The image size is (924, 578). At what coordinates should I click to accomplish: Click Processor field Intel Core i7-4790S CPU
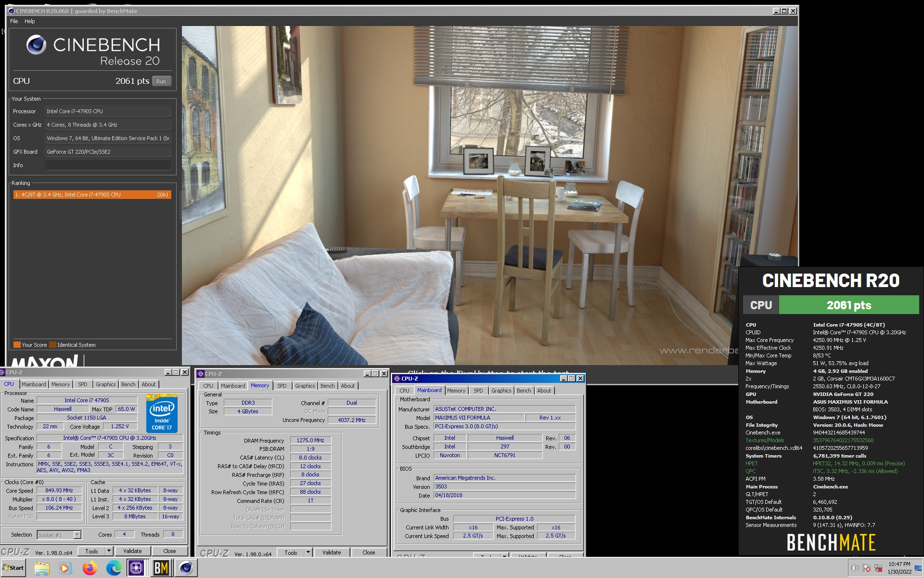click(x=108, y=111)
